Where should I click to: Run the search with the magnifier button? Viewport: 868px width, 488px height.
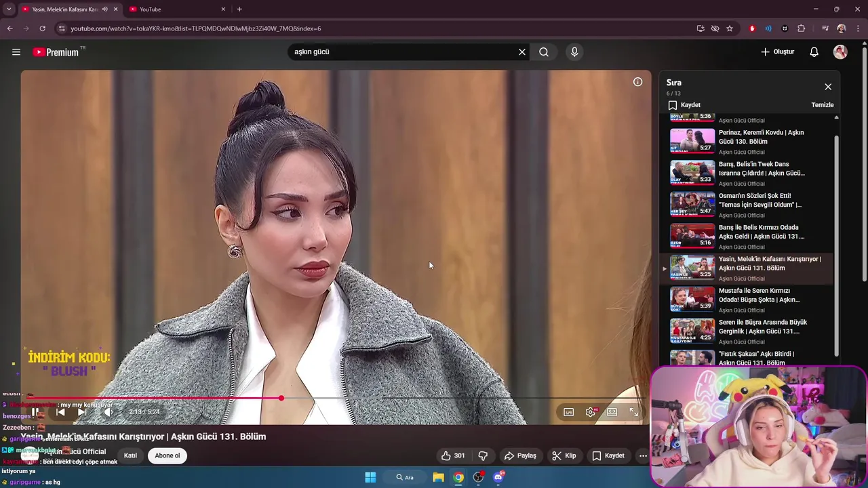click(544, 52)
